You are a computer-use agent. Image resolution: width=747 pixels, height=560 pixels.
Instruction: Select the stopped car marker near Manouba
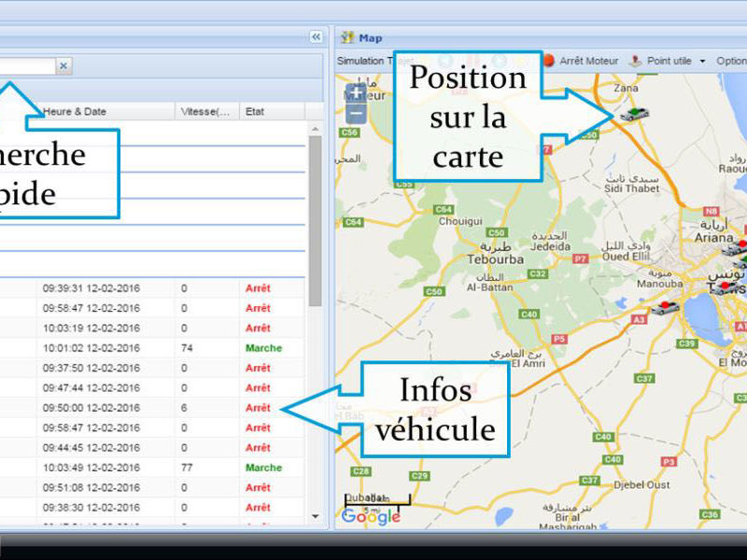tap(665, 307)
